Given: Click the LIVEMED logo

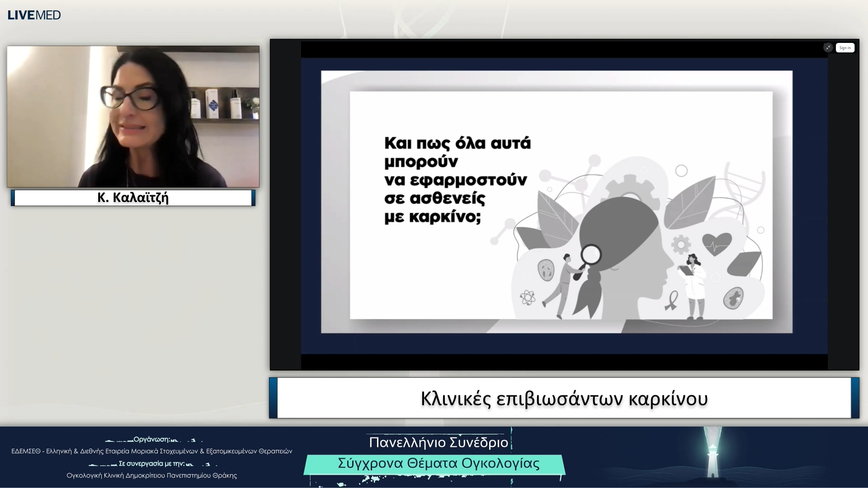Looking at the screenshot, I should click(x=34, y=15).
